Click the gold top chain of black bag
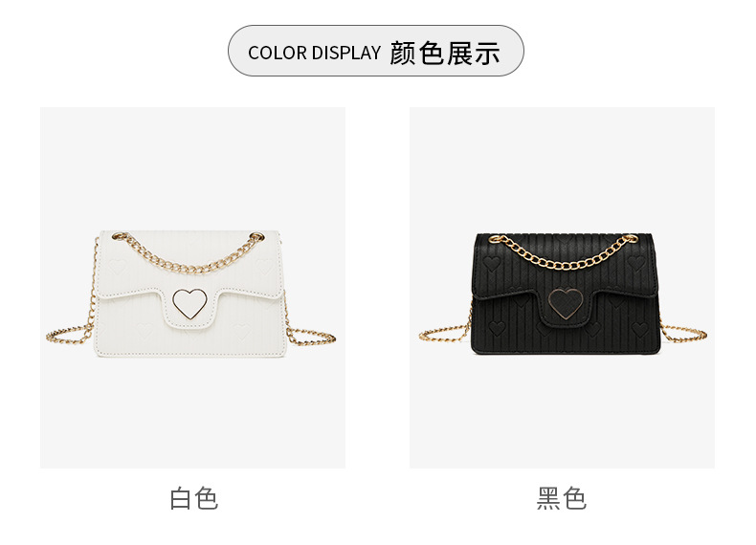The height and width of the screenshot is (545, 756). pyautogui.click(x=563, y=251)
